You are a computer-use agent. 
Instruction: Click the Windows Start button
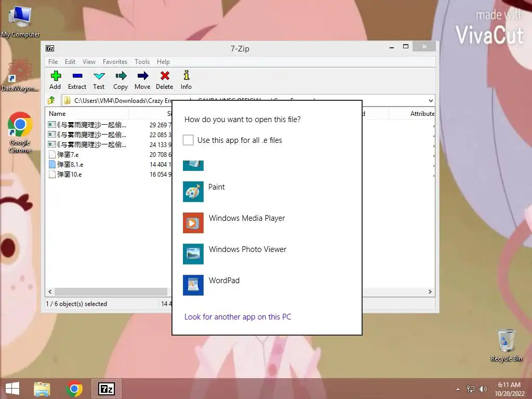[12, 389]
